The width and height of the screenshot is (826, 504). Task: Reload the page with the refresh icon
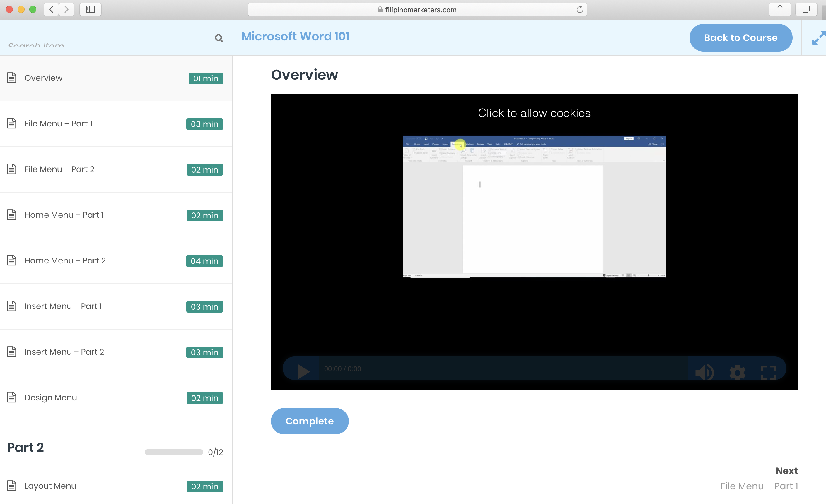pyautogui.click(x=580, y=9)
